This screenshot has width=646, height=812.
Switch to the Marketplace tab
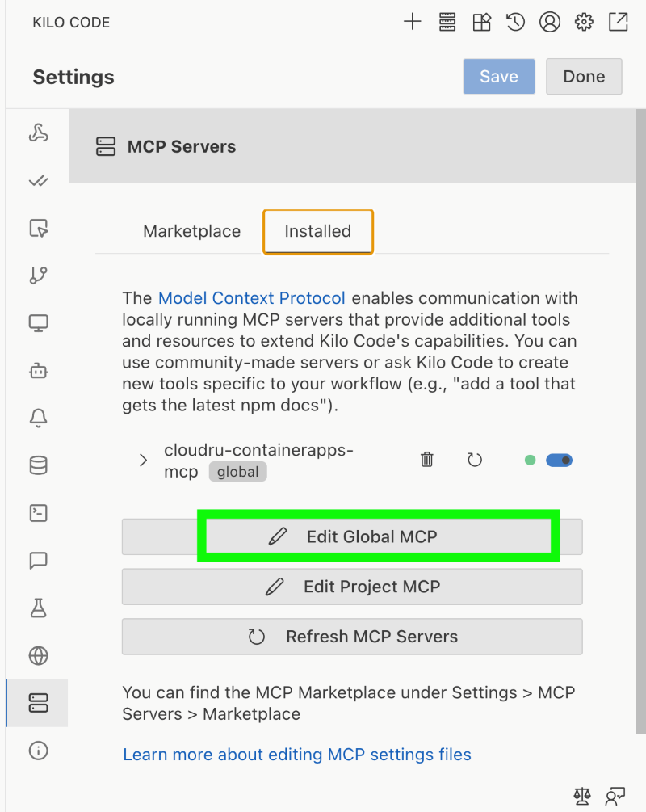(x=191, y=231)
